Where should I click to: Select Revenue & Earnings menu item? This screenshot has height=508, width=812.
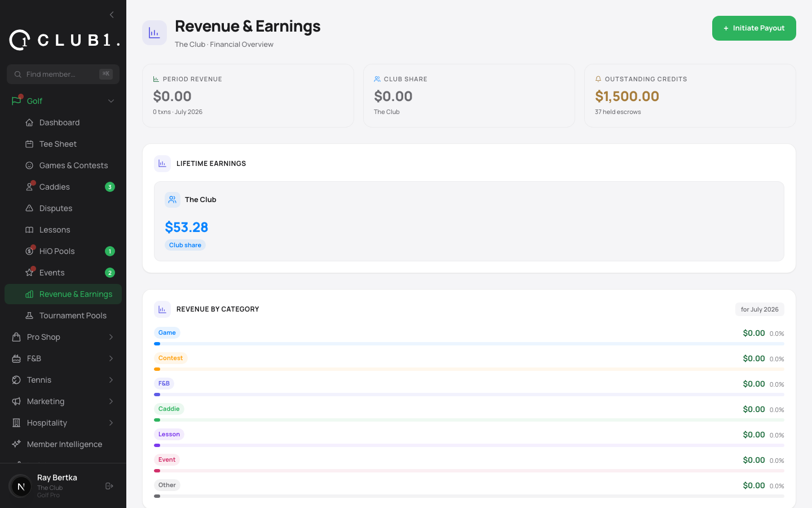[x=63, y=294]
